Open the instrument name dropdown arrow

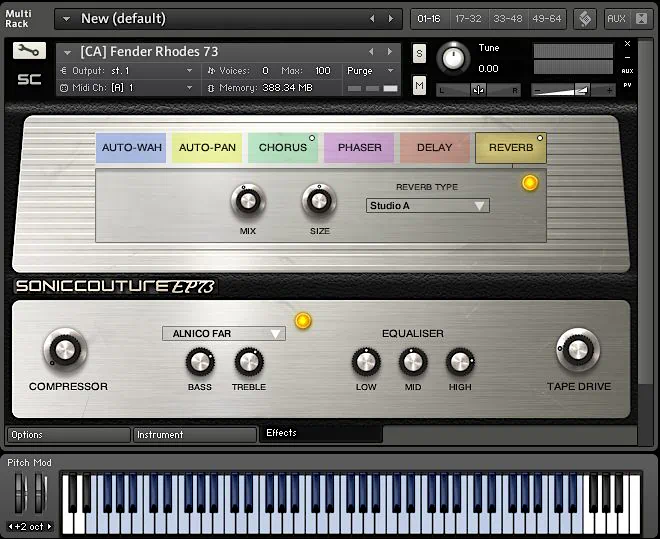(x=67, y=53)
